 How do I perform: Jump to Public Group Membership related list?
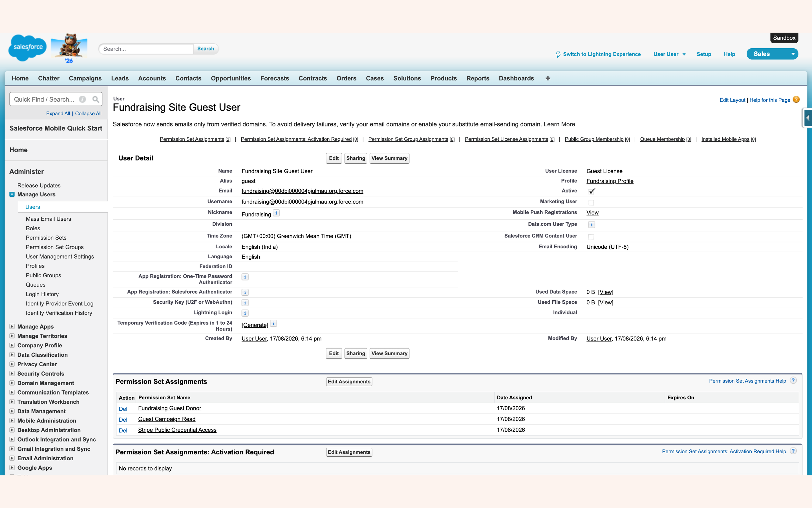tap(594, 139)
